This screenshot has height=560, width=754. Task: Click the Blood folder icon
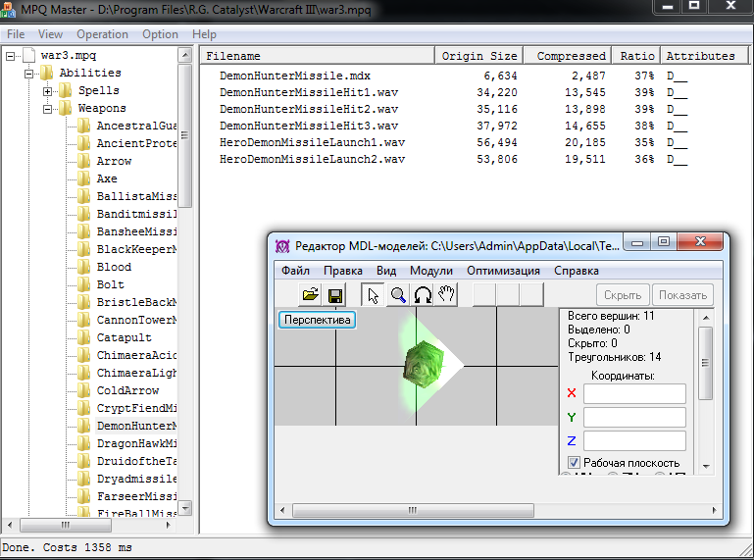click(83, 267)
